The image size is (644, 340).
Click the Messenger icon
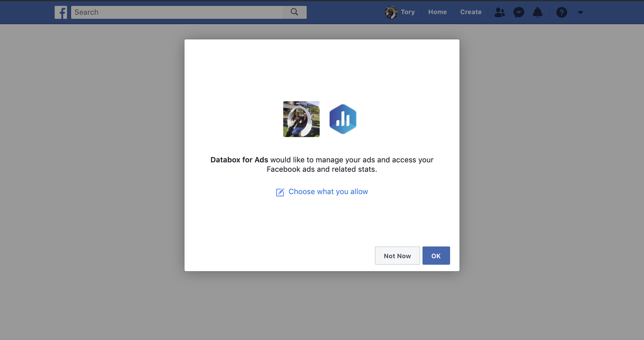coord(519,11)
